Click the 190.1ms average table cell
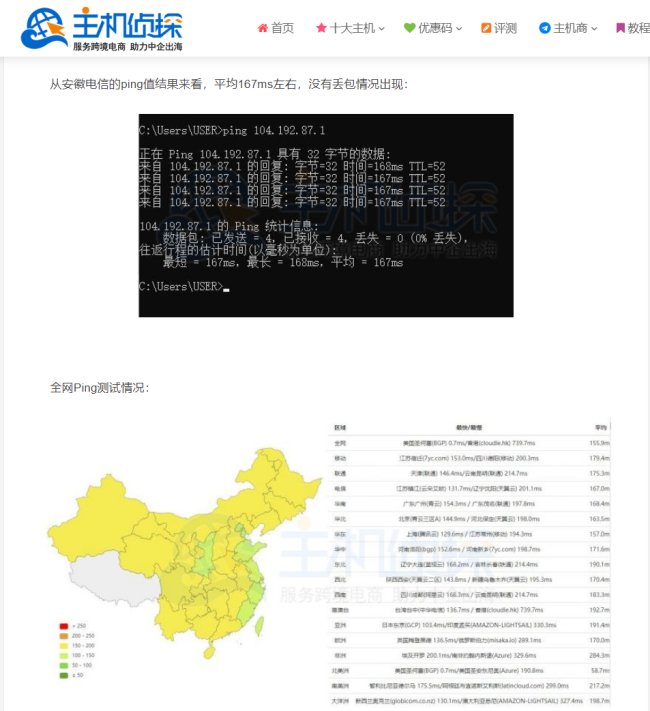Viewport: 650px width, 711px height. point(599,565)
